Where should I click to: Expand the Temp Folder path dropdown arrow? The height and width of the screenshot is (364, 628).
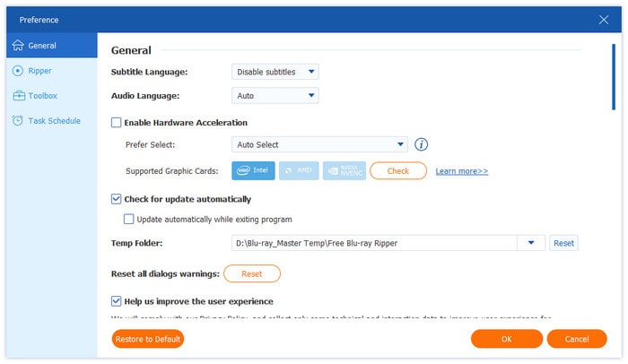tap(531, 243)
